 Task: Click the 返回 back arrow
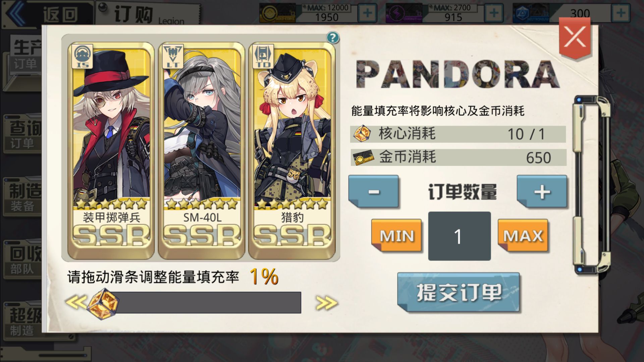[x=46, y=14]
